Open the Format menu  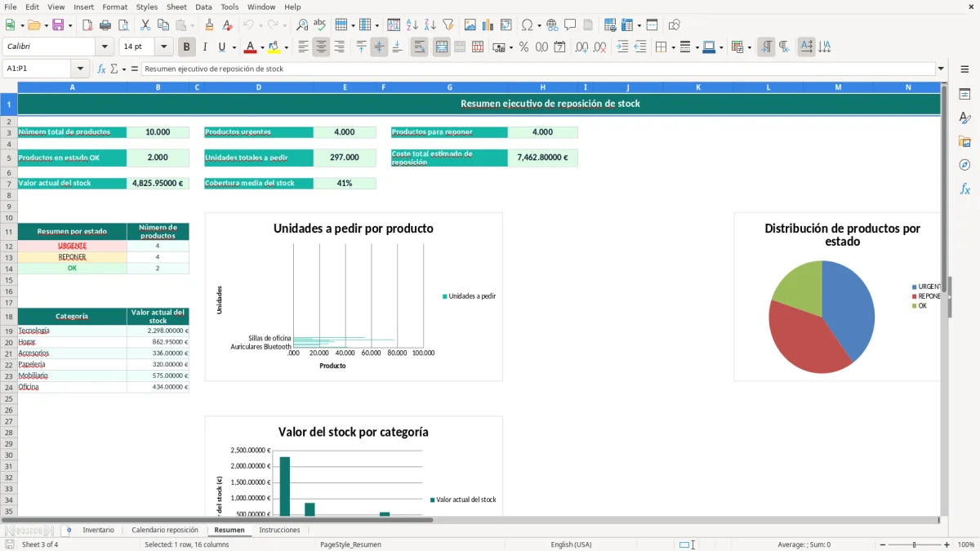tap(114, 7)
